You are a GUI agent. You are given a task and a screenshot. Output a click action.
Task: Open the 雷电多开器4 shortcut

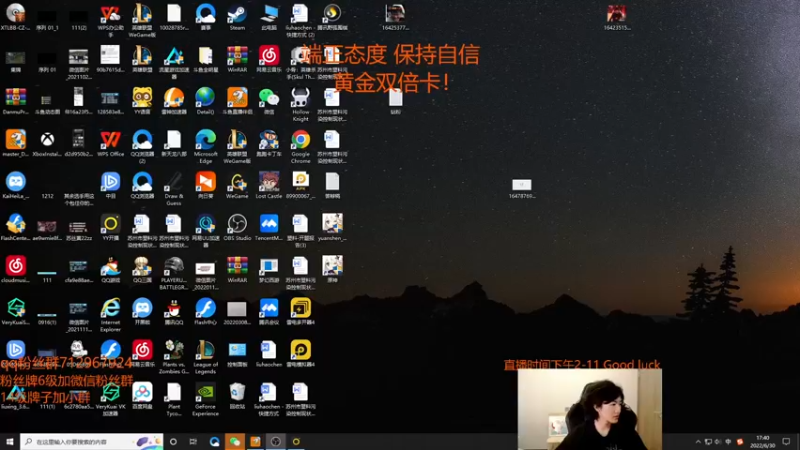pos(301,312)
